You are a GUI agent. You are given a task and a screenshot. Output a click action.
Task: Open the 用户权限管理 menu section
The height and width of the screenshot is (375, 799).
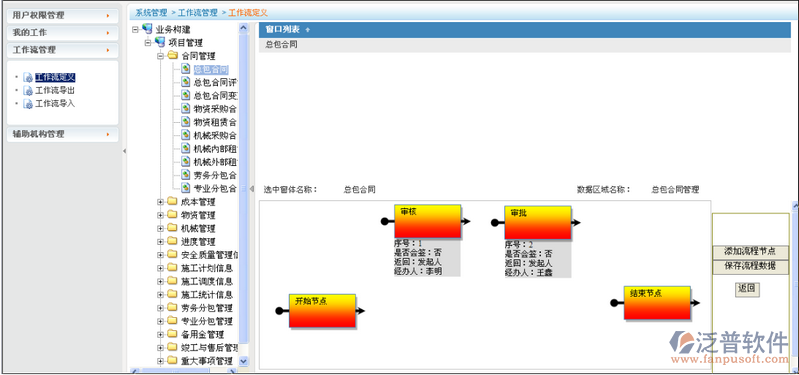(63, 16)
